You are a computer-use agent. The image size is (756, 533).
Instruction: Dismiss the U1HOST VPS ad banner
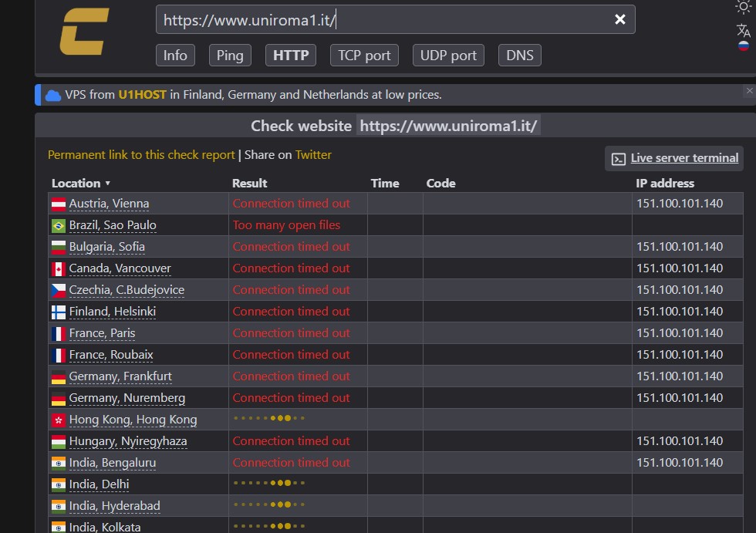point(748,91)
